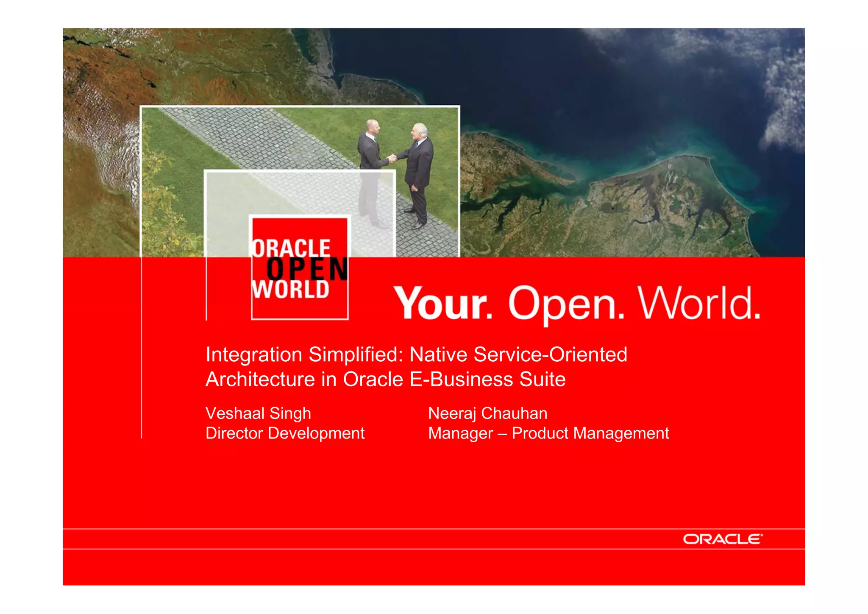868x614 pixels.
Task: Select the title line 'Integration Simplified: Native Service-Oriented'
Action: [416, 354]
